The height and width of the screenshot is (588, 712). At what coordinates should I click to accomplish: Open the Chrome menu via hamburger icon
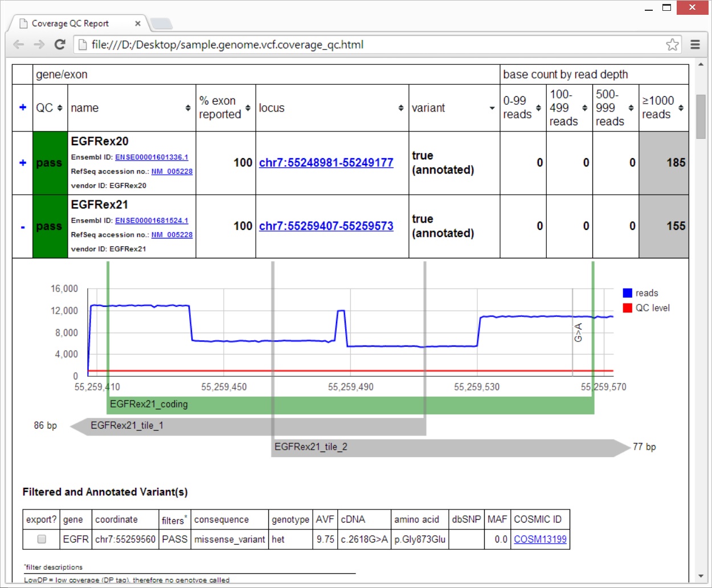[x=695, y=44]
